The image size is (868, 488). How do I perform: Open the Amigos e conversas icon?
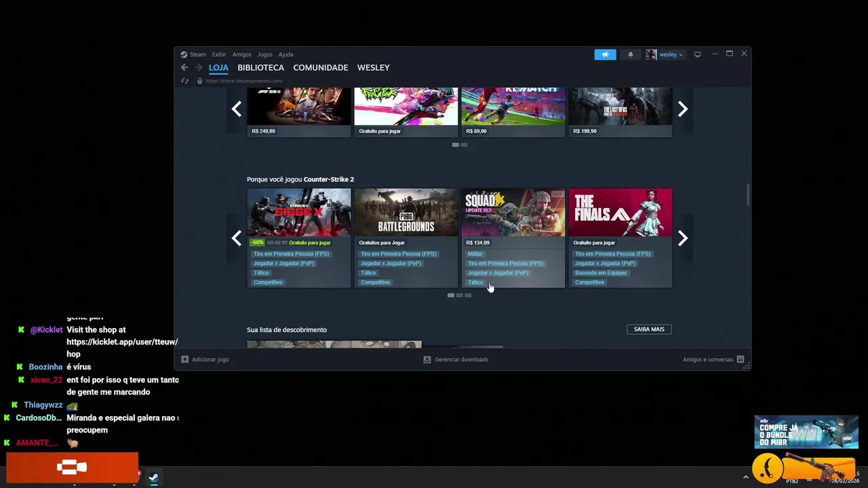pos(741,359)
